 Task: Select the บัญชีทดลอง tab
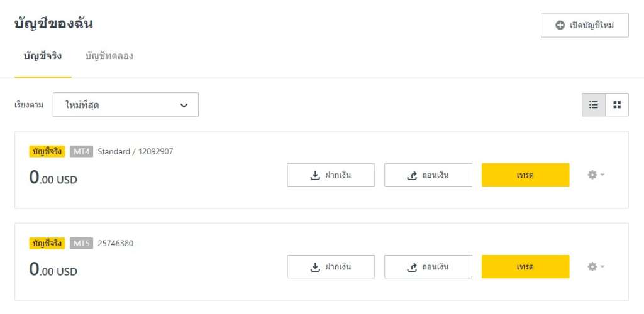(x=109, y=56)
